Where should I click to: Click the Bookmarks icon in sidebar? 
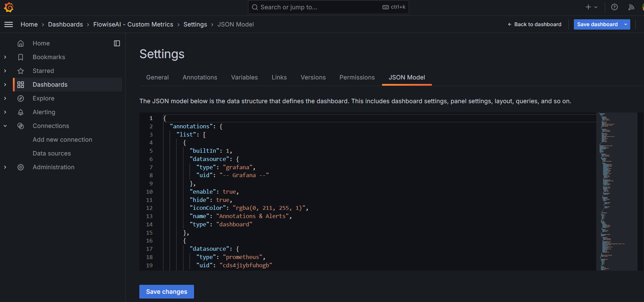21,57
